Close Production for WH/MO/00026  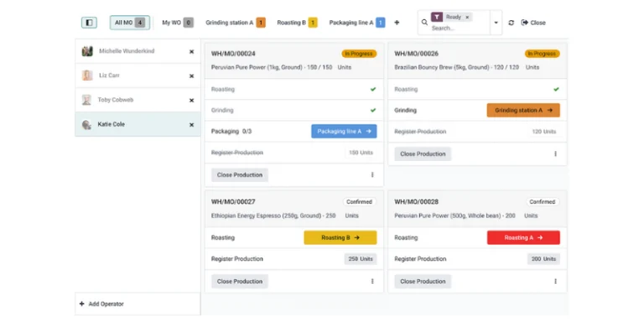(423, 154)
